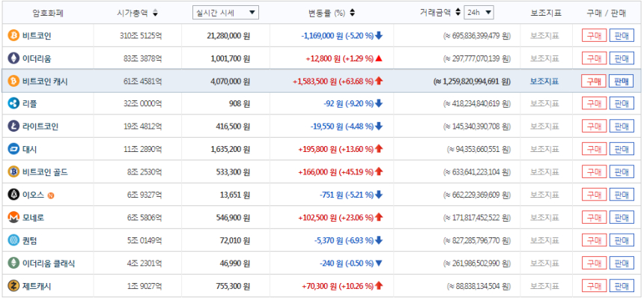Click the 비트코인 골드 coin icon

coord(13,172)
